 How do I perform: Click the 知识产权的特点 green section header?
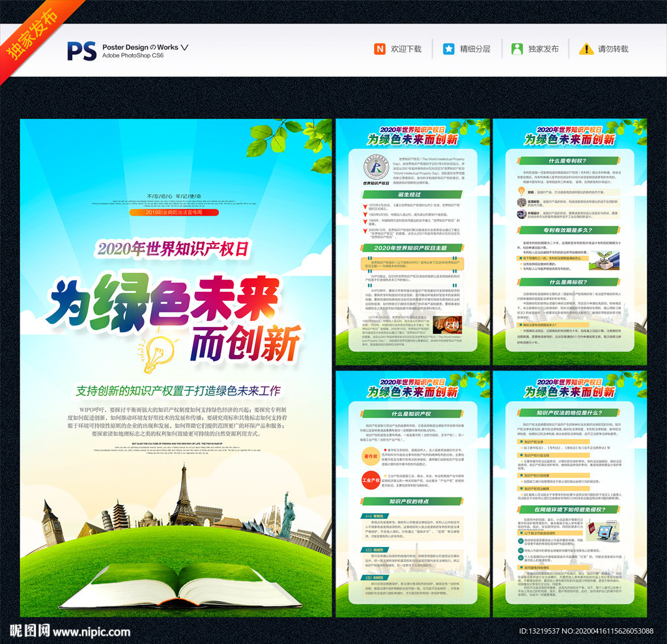pos(412,501)
